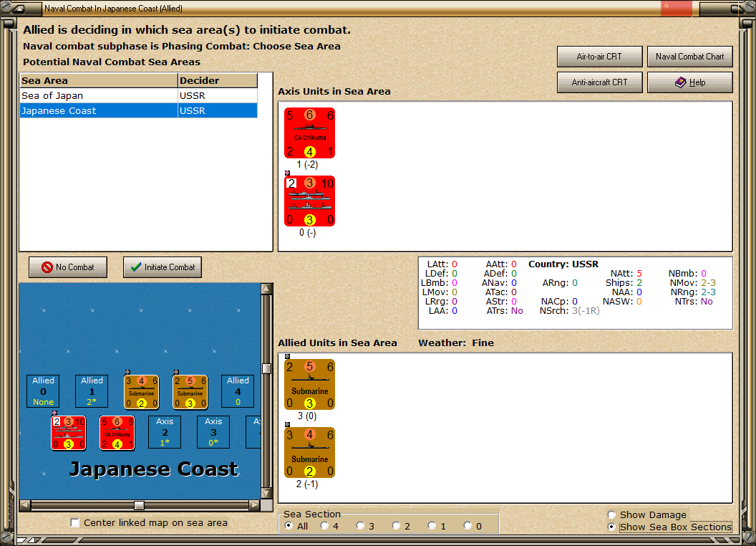This screenshot has width=756, height=546.
Task: Click the "1 (-2)" label under CA Chikuma
Action: coord(307,165)
